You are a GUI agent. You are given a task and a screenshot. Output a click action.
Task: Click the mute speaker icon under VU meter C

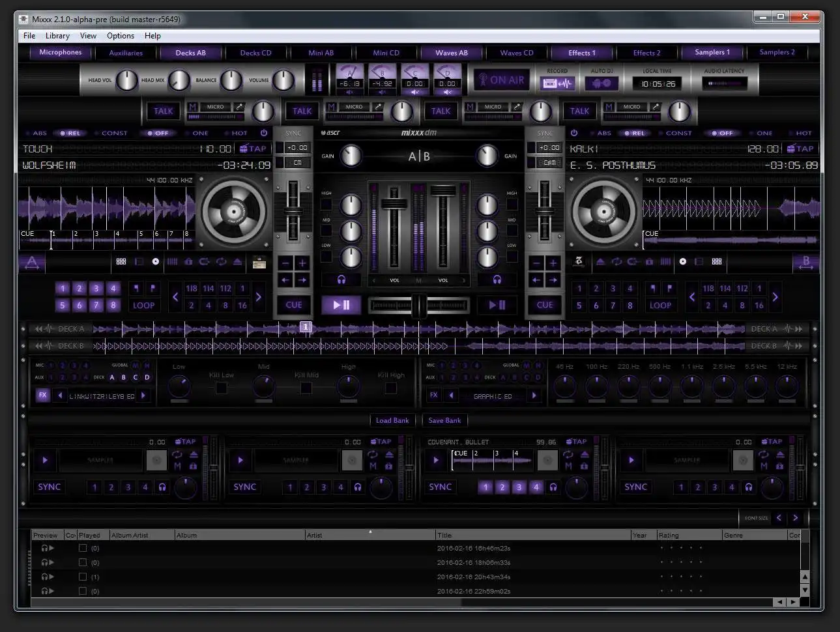click(x=414, y=93)
